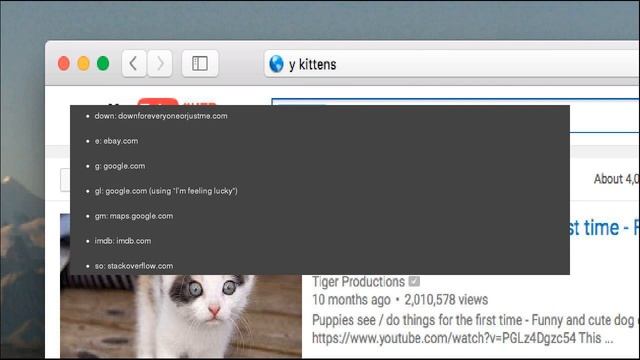Select 'g: google.com' list entry

[x=120, y=166]
